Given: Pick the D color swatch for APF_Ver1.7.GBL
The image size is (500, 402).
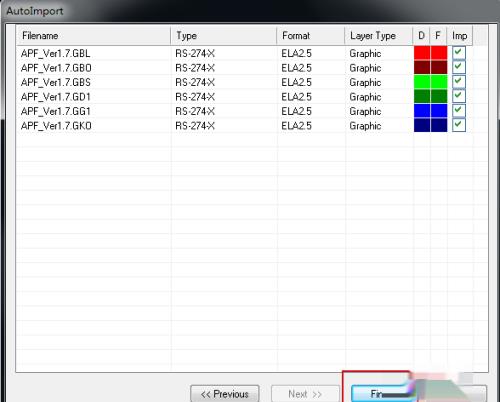Looking at the screenshot, I should [422, 53].
